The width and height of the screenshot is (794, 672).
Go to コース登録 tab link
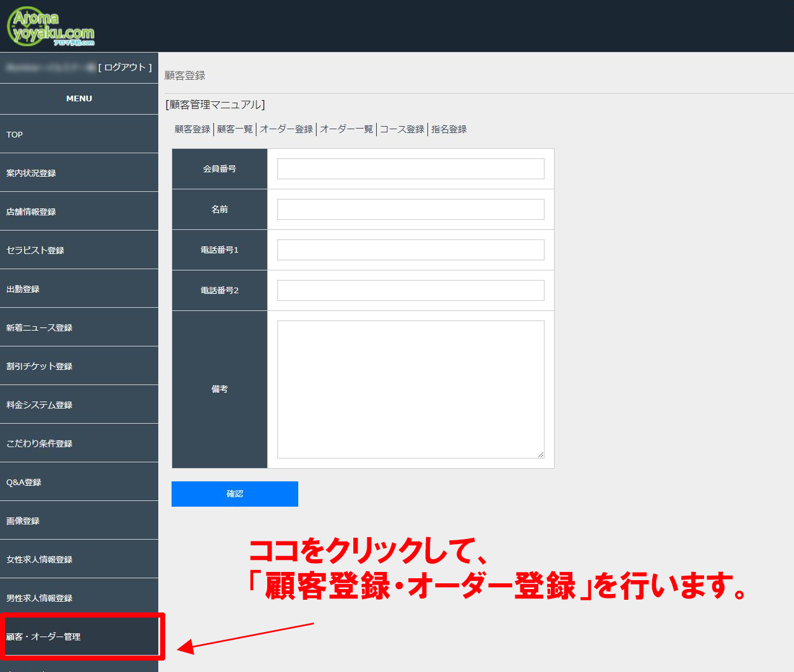pos(402,129)
